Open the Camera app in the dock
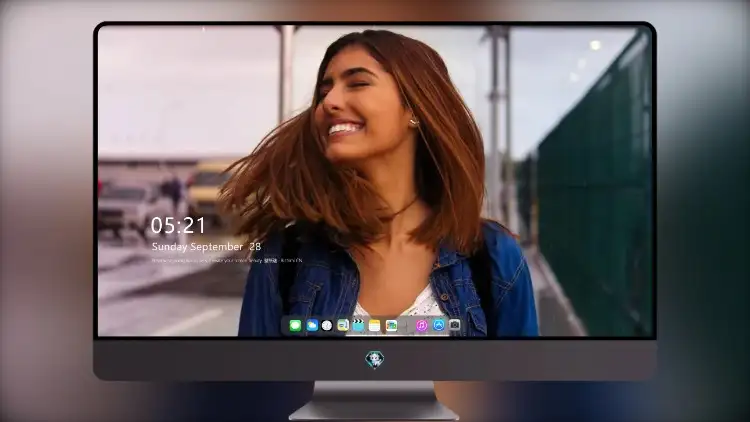 (x=454, y=325)
